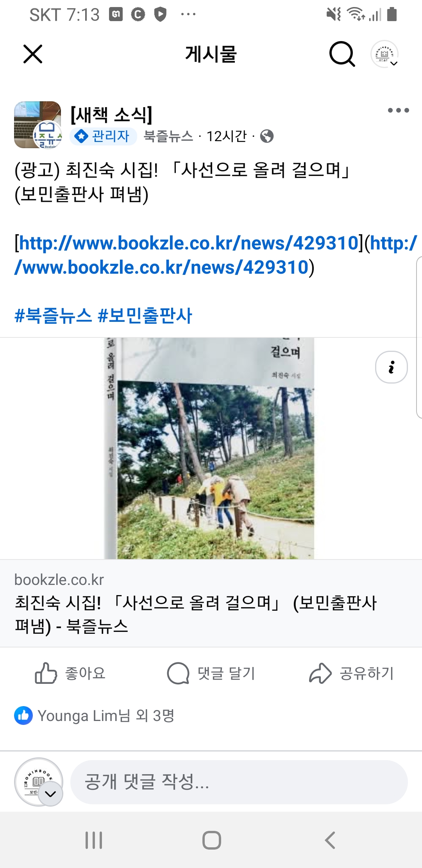Screen dimensions: 422x868
Task: Open the post's three-dot options menu
Action: [x=398, y=110]
